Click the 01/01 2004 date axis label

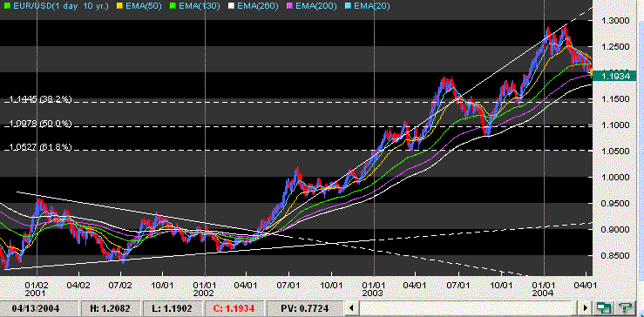(x=544, y=289)
